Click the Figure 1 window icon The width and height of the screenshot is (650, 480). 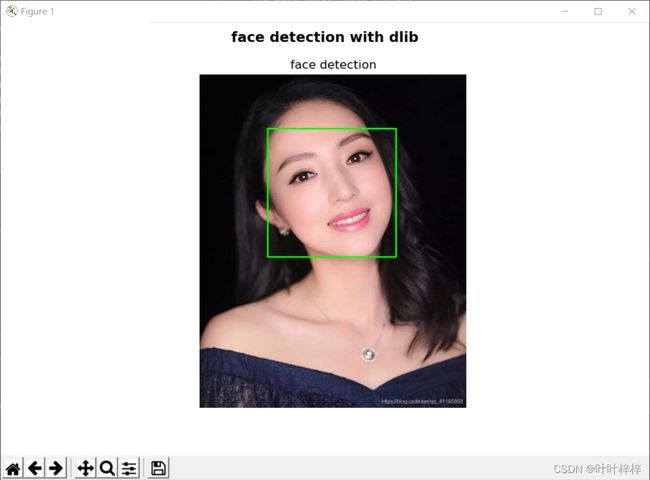12,11
